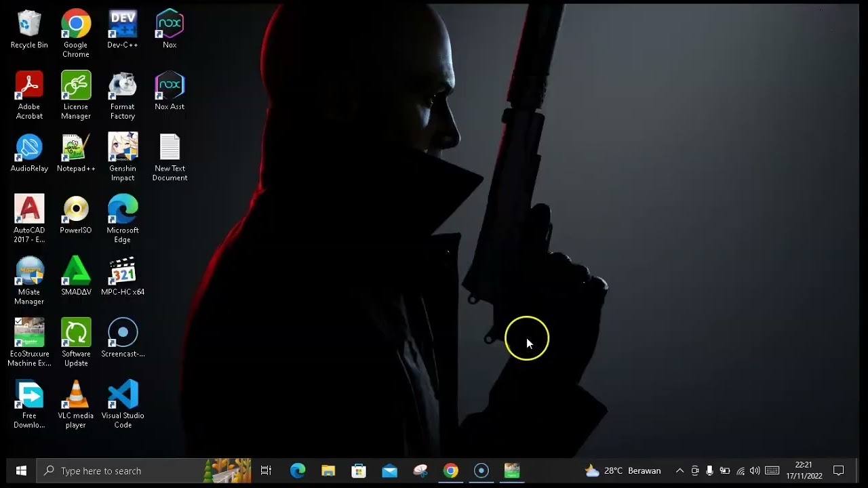Open the touch keyboard tray icon
The height and width of the screenshot is (488, 868).
coord(772,470)
